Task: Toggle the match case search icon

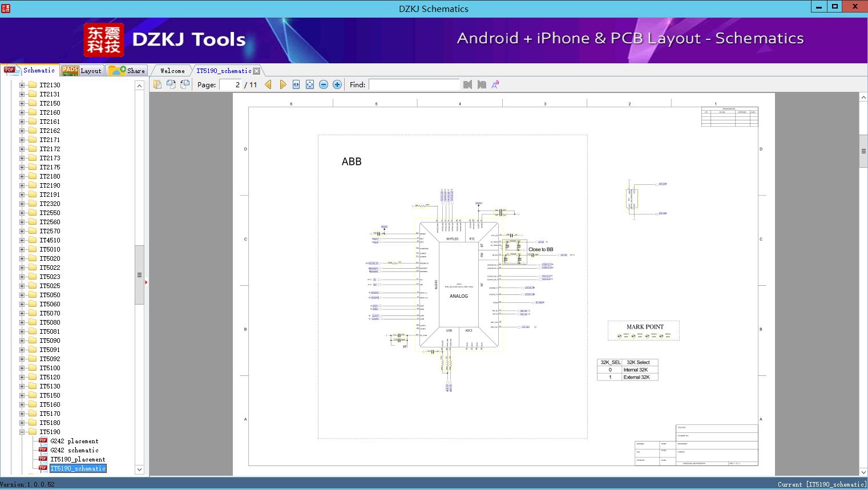Action: (x=495, y=84)
